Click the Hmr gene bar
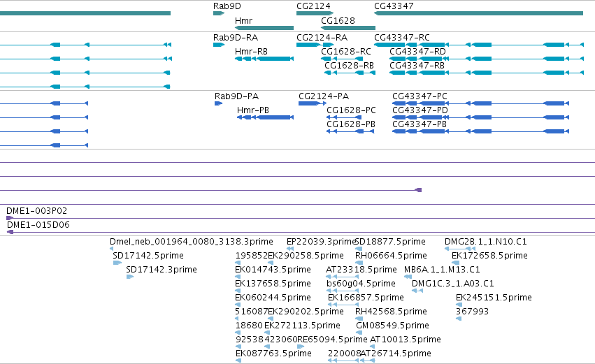The height and width of the screenshot is (364, 595). tap(264, 28)
